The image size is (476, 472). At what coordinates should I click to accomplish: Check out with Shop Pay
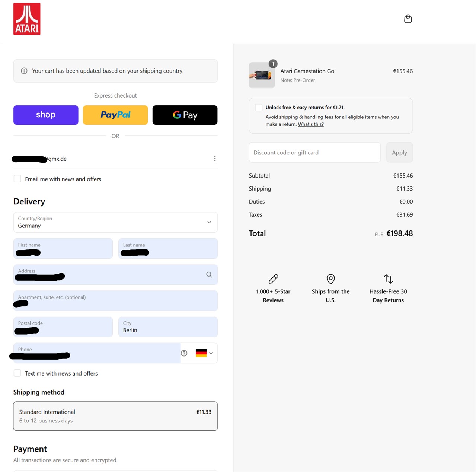click(x=45, y=115)
